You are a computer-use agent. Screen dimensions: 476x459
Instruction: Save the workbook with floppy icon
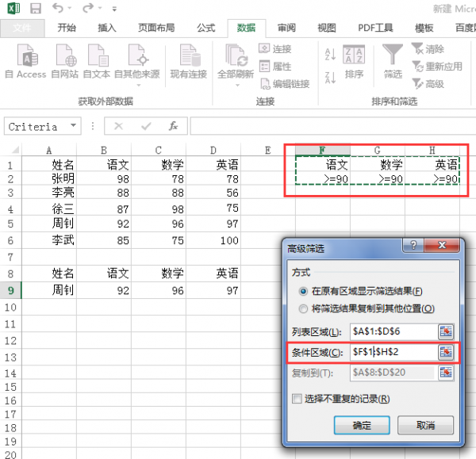point(36,8)
